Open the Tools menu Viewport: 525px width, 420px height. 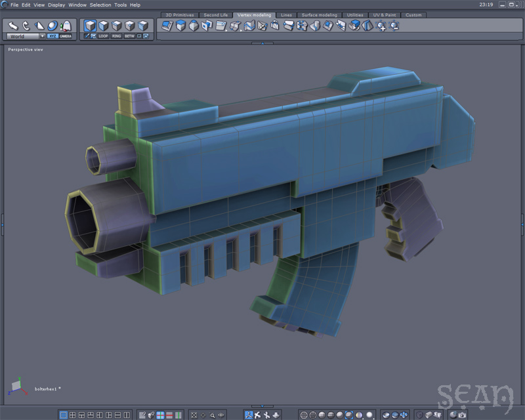pyautogui.click(x=120, y=5)
